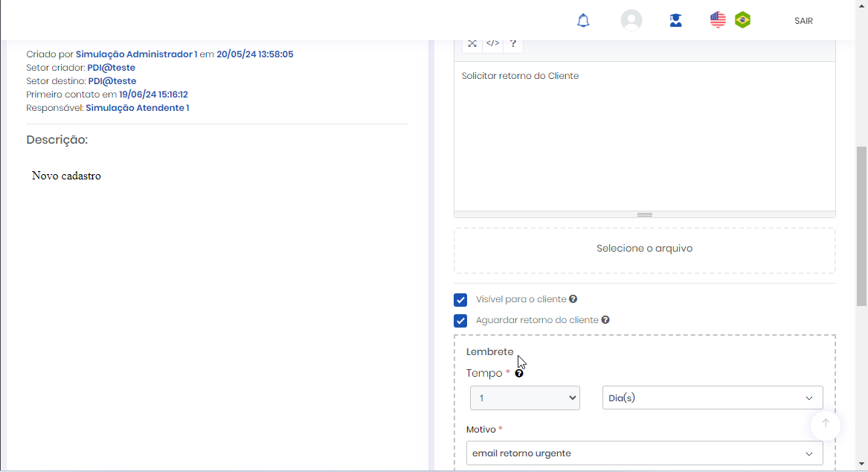
Task: Open the user profile avatar
Action: point(631,21)
